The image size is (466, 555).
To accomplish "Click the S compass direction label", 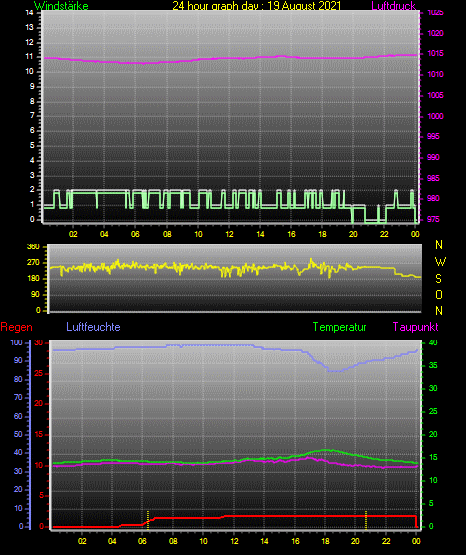I will (438, 279).
